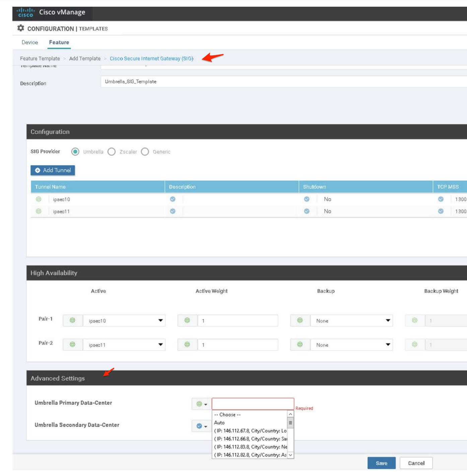Cancel the template editing

pyautogui.click(x=416, y=463)
